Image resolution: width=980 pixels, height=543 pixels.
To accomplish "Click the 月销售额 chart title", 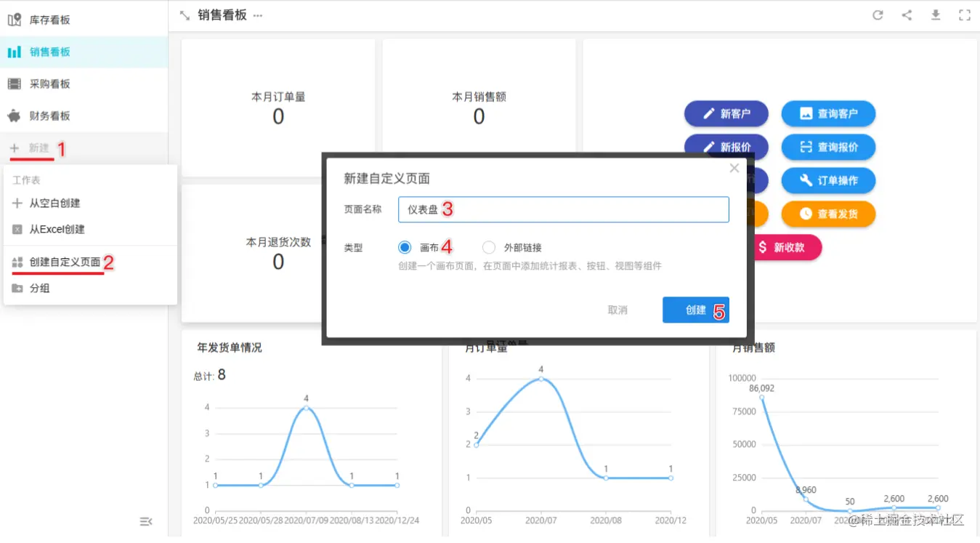I will click(754, 348).
